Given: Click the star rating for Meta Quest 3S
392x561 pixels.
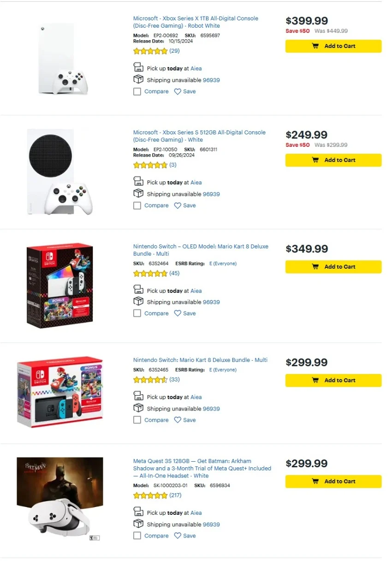Looking at the screenshot, I should pos(150,496).
